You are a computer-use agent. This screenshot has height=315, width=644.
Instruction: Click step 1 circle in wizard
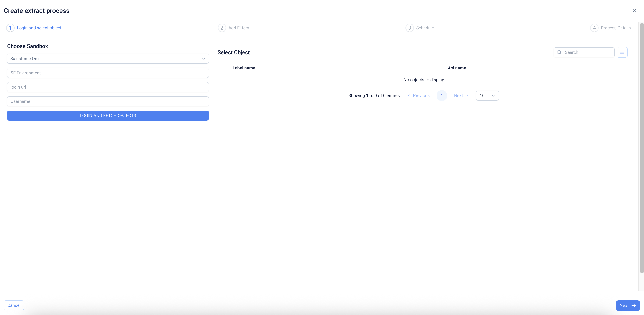tap(10, 28)
